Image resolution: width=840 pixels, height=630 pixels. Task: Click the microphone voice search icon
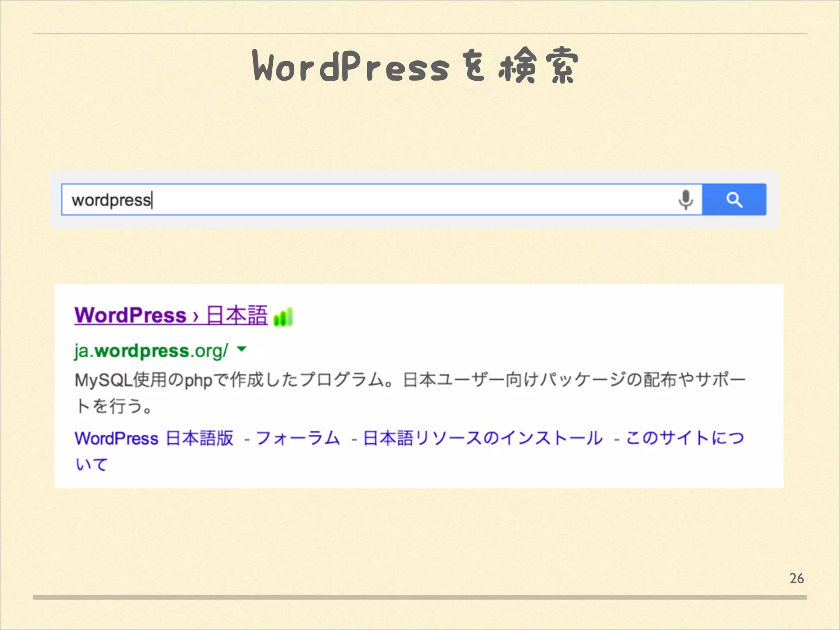coord(685,200)
